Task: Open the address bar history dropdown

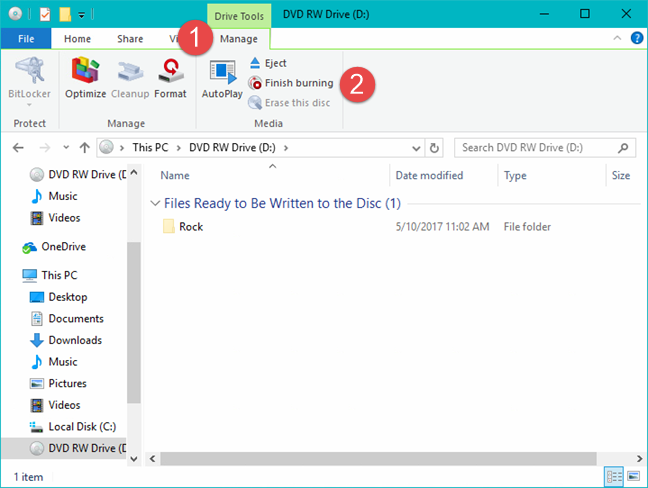Action: click(x=416, y=148)
